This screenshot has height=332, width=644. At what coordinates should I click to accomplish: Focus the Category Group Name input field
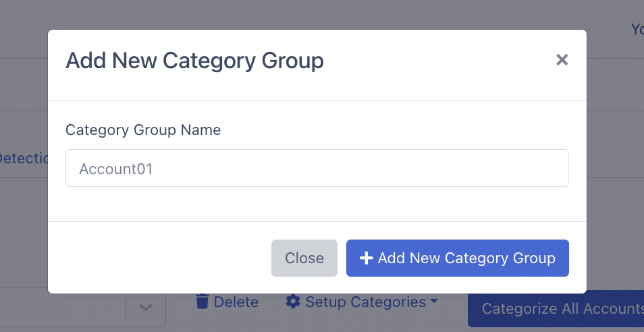pyautogui.click(x=317, y=168)
